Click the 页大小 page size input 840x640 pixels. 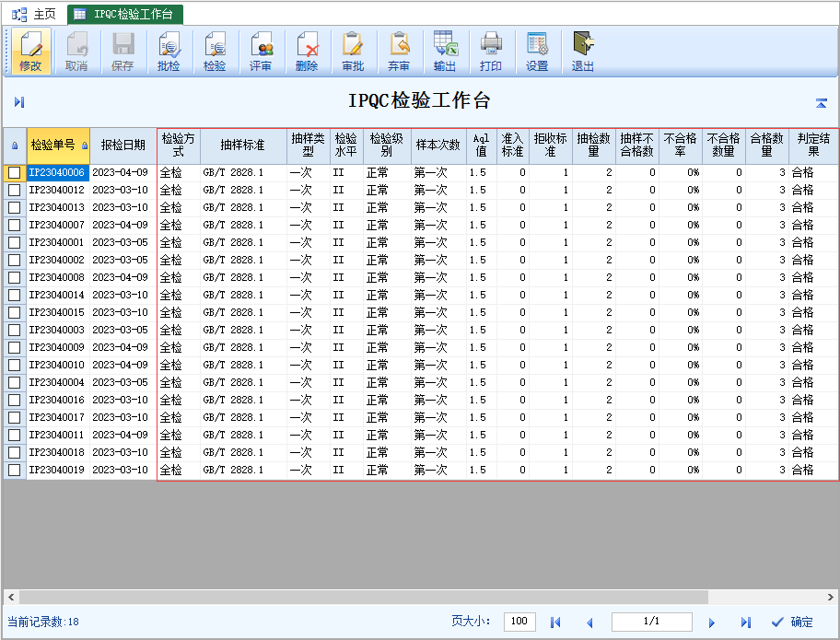coord(519,622)
